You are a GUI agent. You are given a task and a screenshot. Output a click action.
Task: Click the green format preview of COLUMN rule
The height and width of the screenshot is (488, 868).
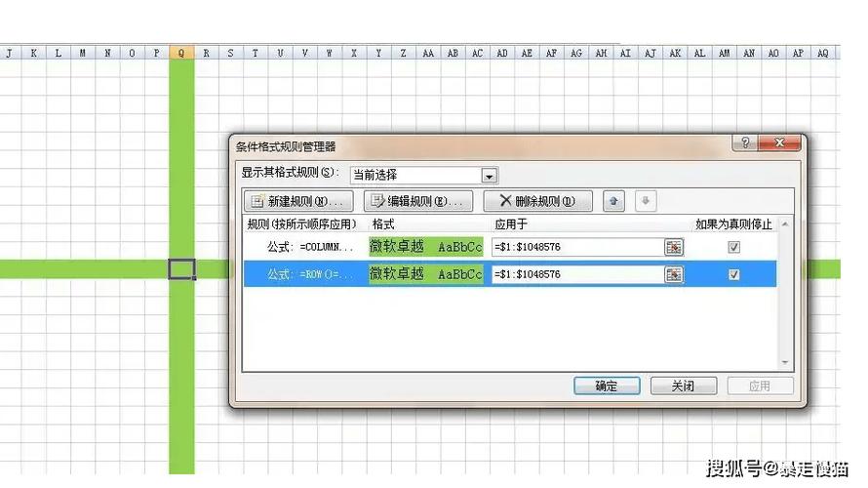[425, 247]
